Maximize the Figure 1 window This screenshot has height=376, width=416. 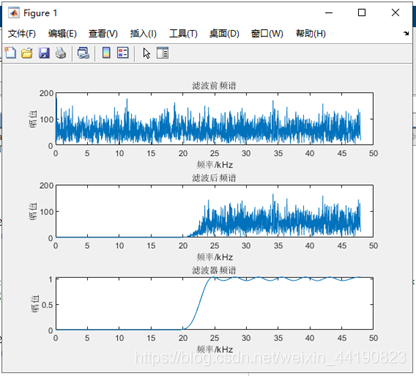click(x=362, y=13)
